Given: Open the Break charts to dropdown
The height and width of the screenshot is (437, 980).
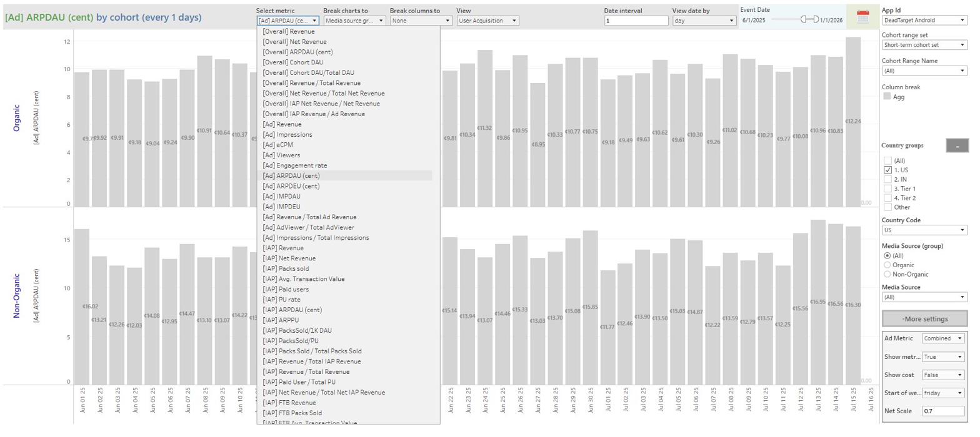Looking at the screenshot, I should 354,21.
